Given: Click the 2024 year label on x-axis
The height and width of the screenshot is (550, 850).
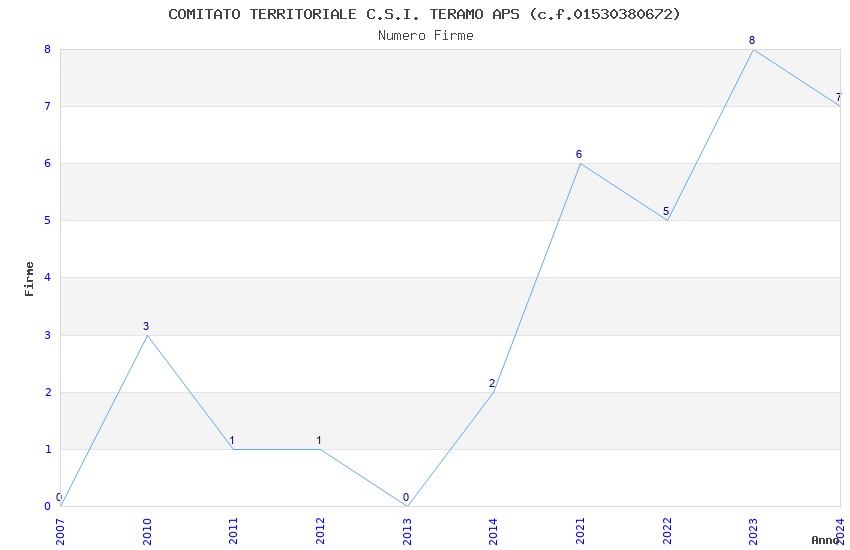Looking at the screenshot, I should (840, 532).
